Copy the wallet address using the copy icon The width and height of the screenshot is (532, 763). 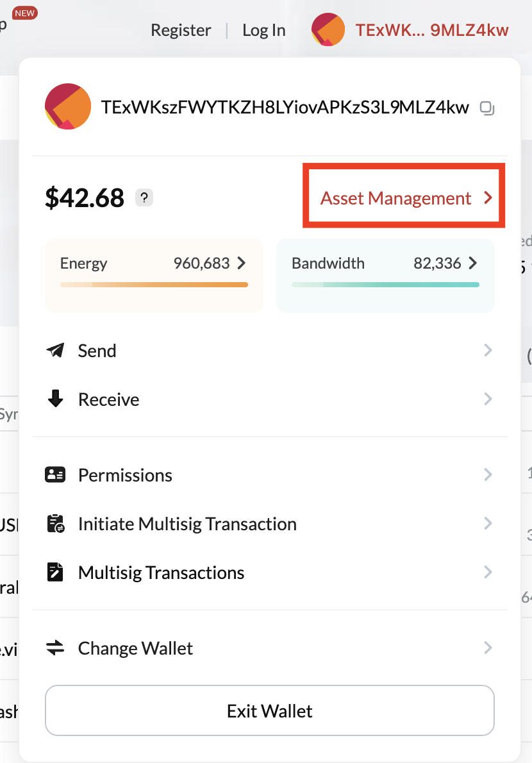[x=487, y=108]
